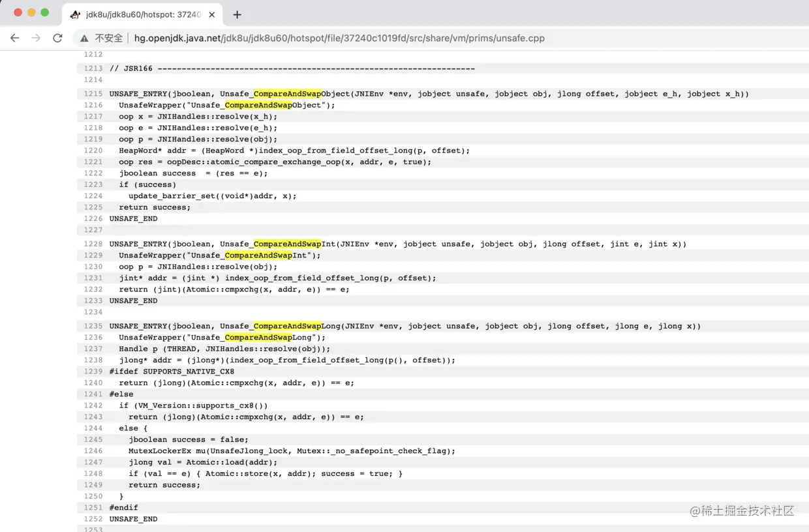Click 'oop e = JNIHandles::resolve(e_h);' line
This screenshot has height=532, width=809.
click(198, 128)
